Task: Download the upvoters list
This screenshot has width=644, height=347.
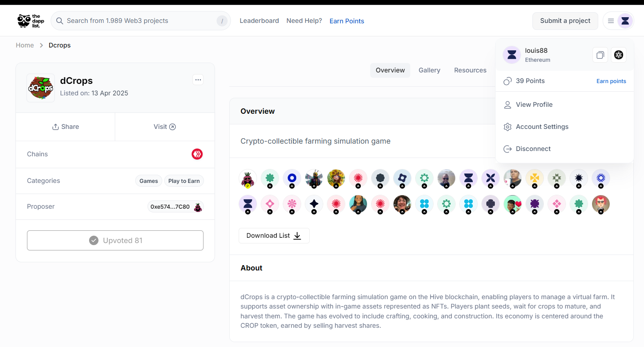Action: (274, 236)
